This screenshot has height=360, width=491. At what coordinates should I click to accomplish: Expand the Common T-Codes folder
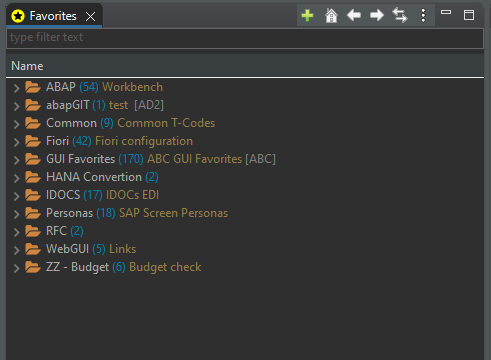click(x=16, y=124)
